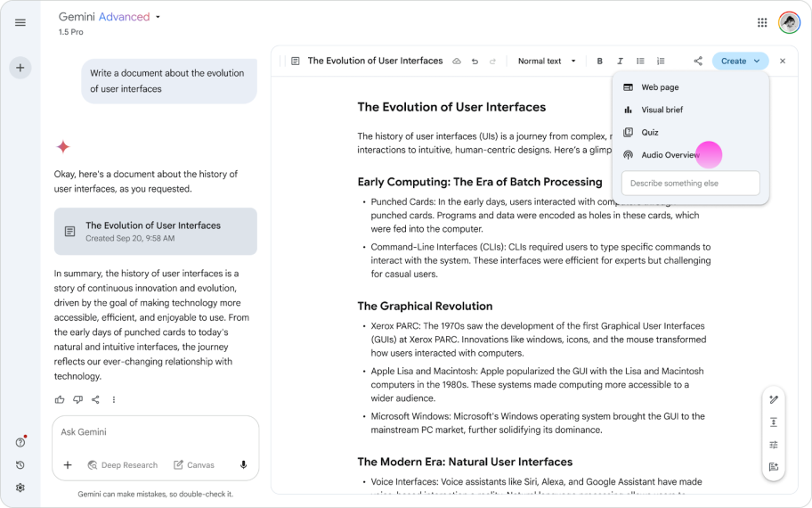Click The Modern Era heading
Screen dimensions: 812x508
point(465,462)
